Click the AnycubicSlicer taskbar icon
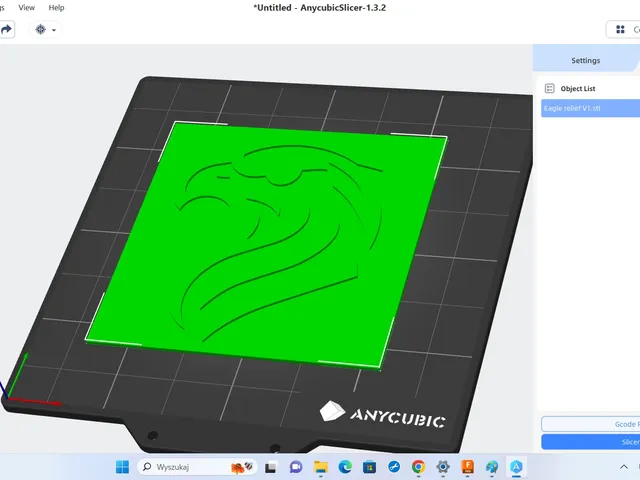 tap(516, 467)
